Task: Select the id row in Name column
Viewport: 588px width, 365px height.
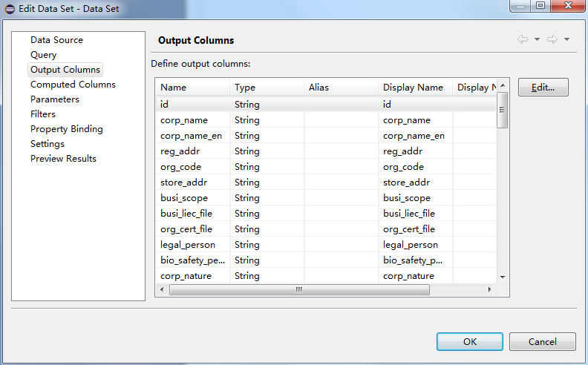Action: tap(193, 104)
